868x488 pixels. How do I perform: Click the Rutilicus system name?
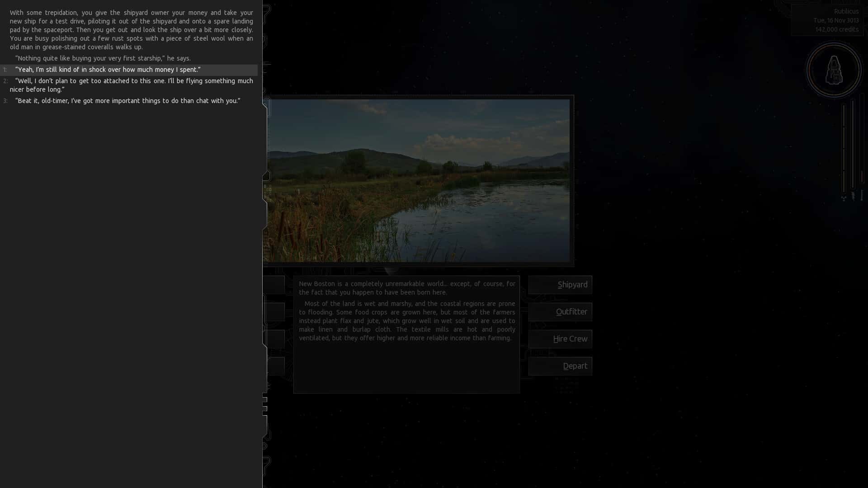[x=847, y=11]
